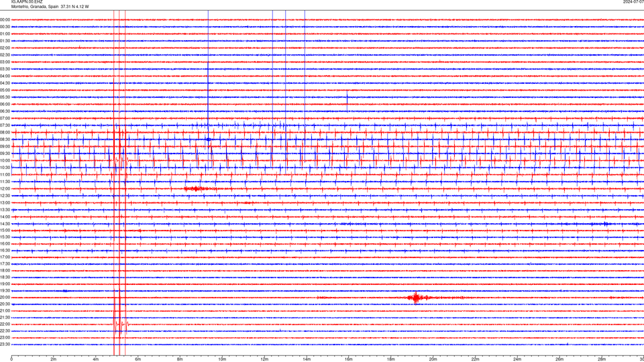Click the 24m axis tick label
Viewport: 644px width, 362px height.
click(x=517, y=359)
